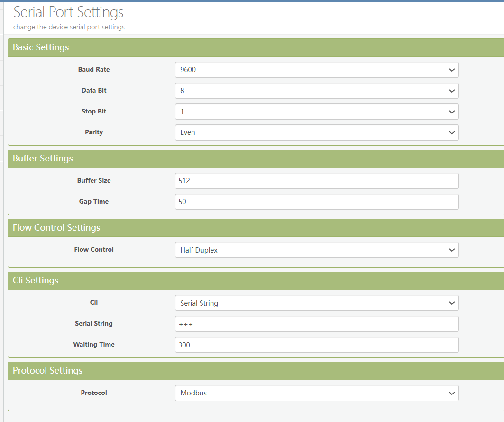
Task: Click the Buffer Settings section header
Action: point(256,159)
